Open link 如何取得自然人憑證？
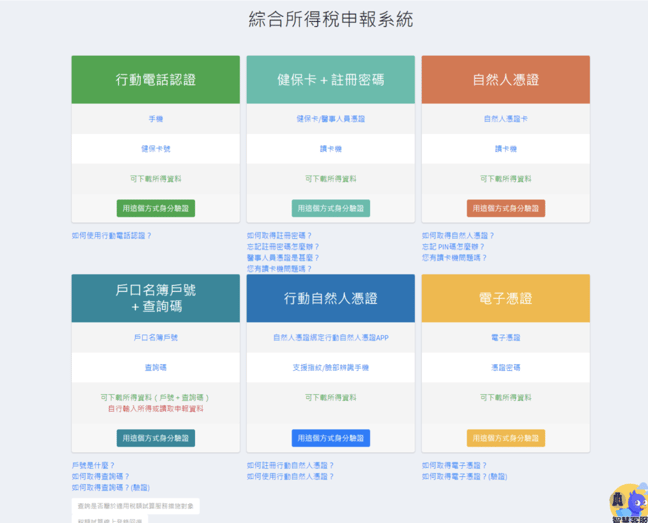The height and width of the screenshot is (523, 648). click(x=458, y=235)
